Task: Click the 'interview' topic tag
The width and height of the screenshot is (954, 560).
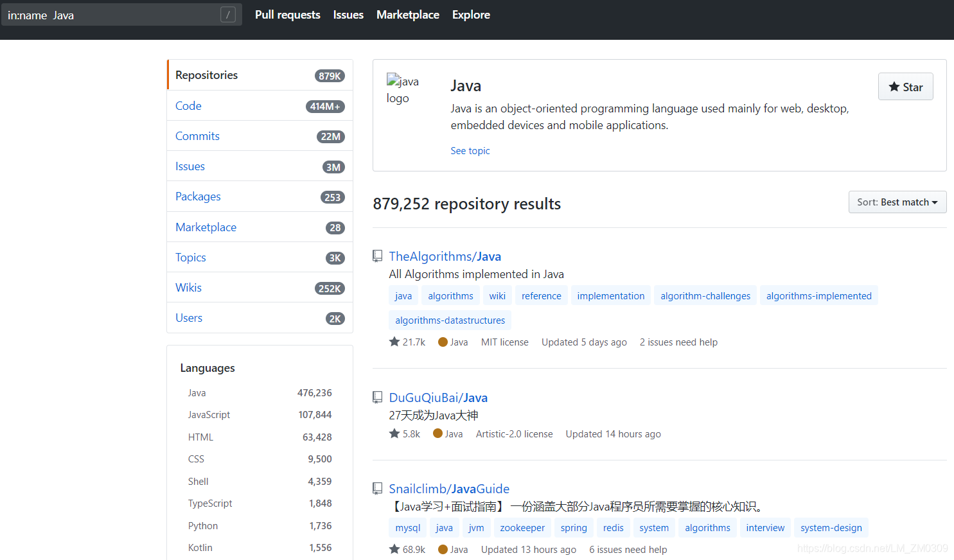Action: pos(765,527)
